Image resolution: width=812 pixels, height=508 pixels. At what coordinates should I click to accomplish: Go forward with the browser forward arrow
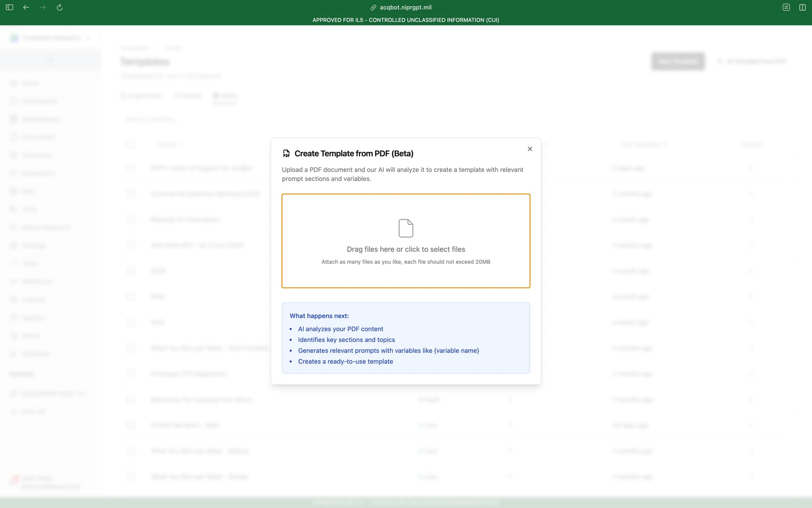coord(43,7)
